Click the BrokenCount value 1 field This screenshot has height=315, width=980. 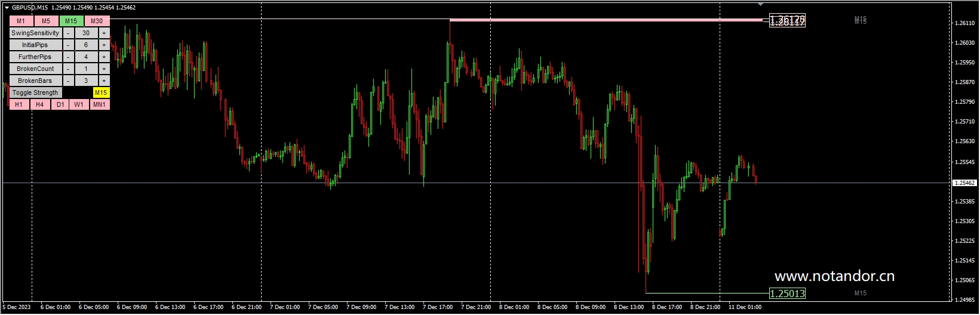coord(86,69)
